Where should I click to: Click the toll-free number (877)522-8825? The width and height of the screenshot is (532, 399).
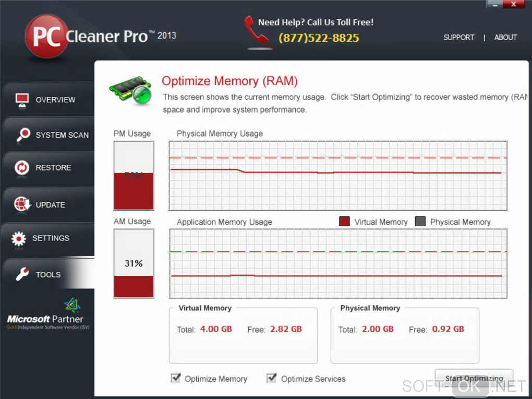(x=319, y=38)
